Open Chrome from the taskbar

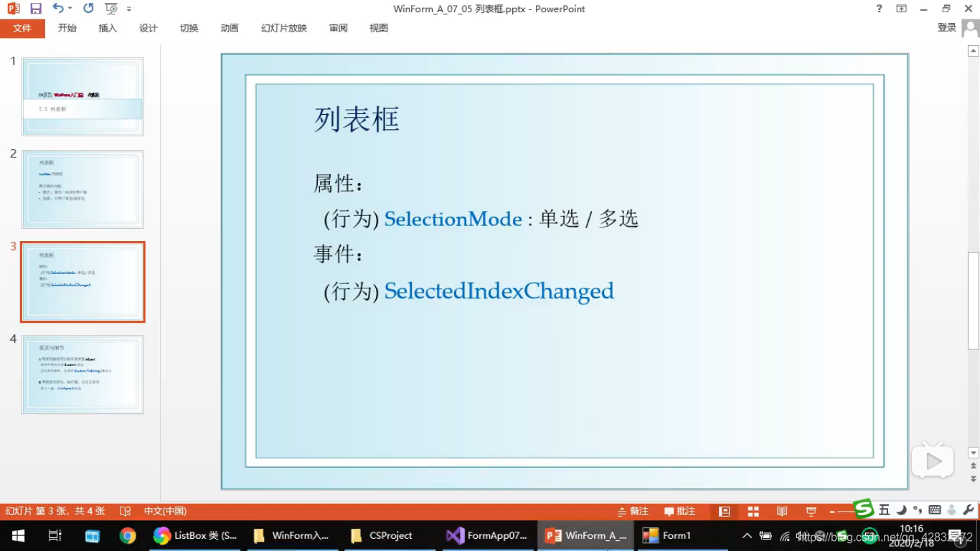point(128,535)
